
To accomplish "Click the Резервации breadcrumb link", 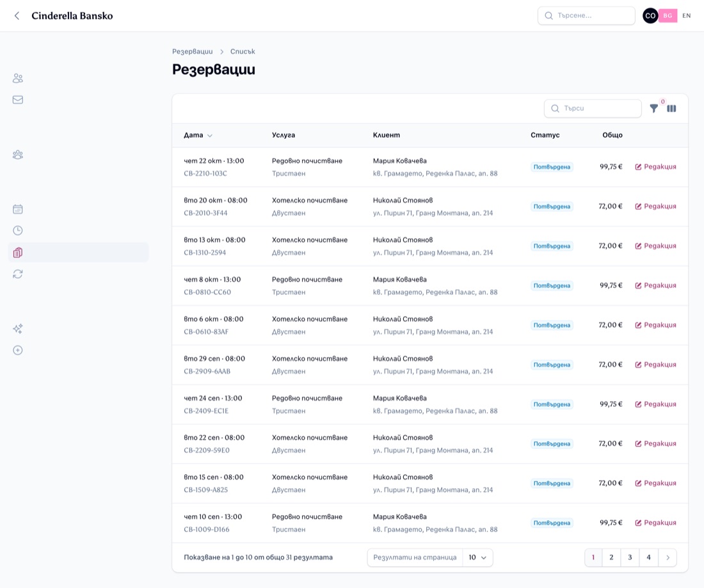I will click(192, 51).
